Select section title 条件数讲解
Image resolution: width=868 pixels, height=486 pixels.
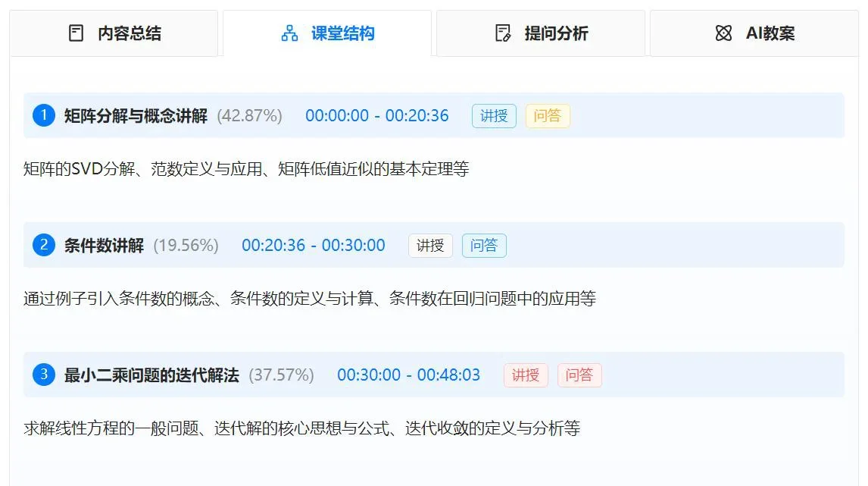tap(104, 246)
